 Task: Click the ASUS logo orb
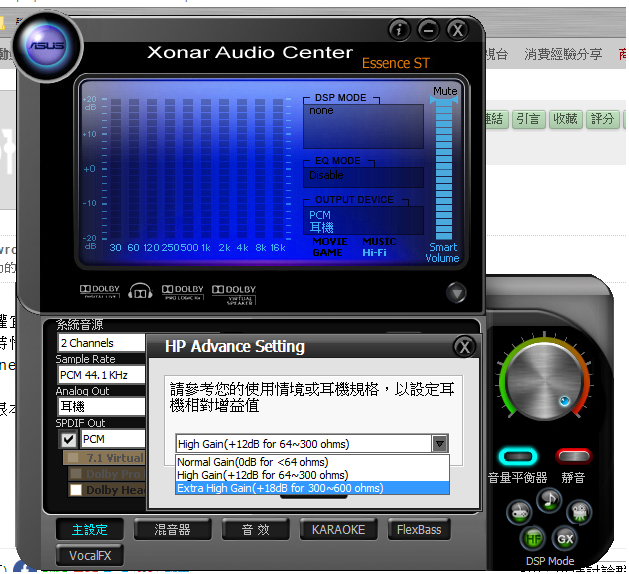pos(47,46)
